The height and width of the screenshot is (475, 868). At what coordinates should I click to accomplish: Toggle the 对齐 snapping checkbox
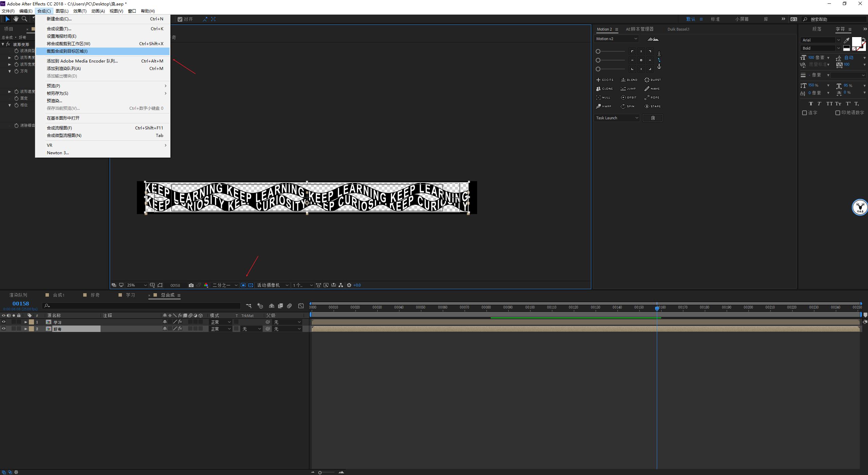pyautogui.click(x=180, y=19)
